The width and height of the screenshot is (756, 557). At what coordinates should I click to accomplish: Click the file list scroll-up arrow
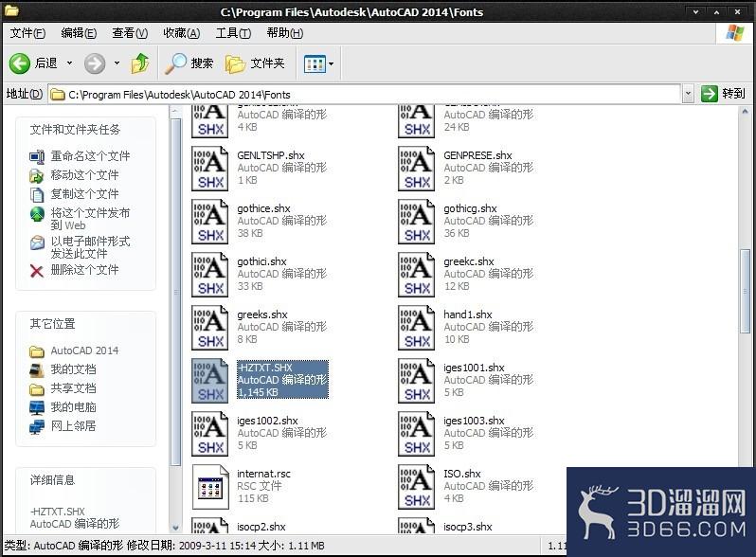pos(746,112)
